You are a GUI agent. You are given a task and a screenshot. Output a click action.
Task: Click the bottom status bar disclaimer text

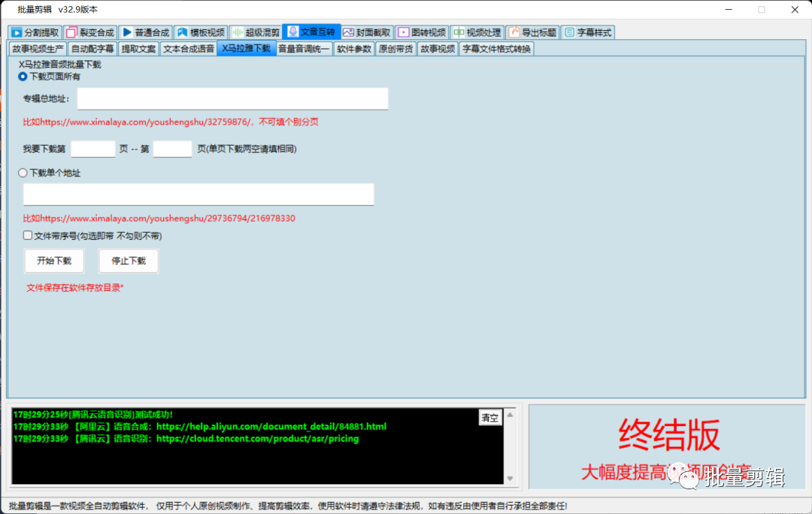[x=288, y=506]
